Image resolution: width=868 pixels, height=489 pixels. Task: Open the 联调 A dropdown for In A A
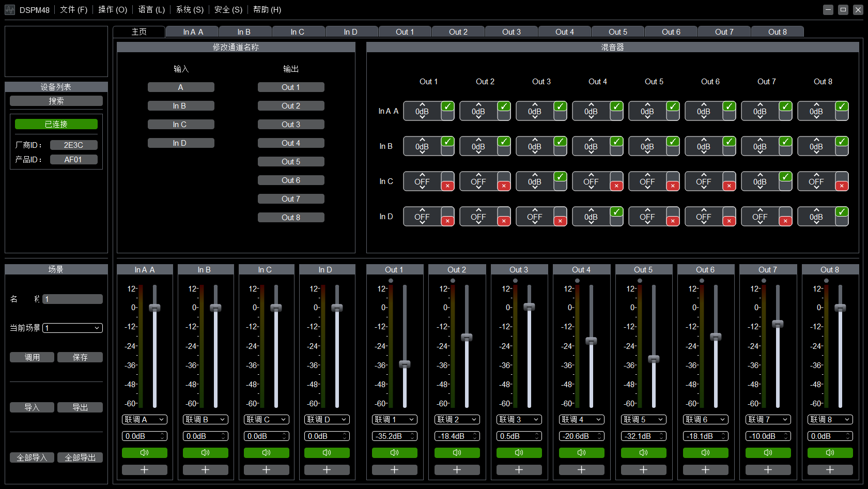point(145,419)
